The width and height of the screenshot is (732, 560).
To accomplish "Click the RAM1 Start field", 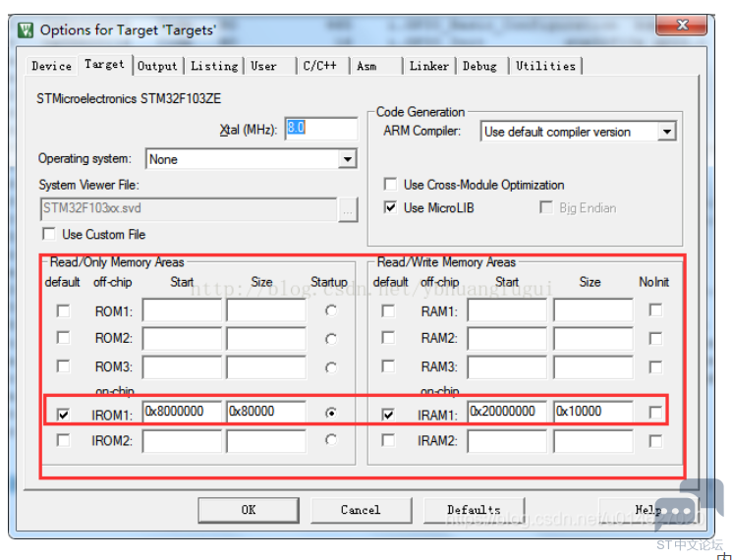I will click(x=507, y=310).
